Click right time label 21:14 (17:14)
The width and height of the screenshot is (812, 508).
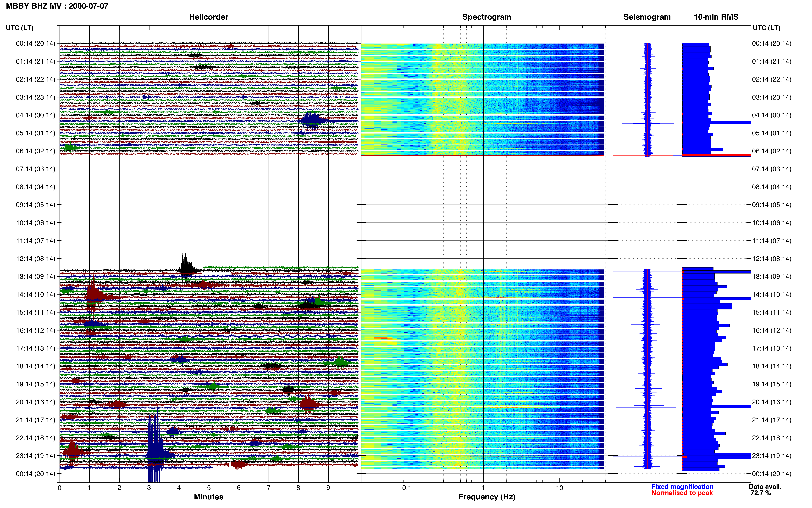click(772, 420)
